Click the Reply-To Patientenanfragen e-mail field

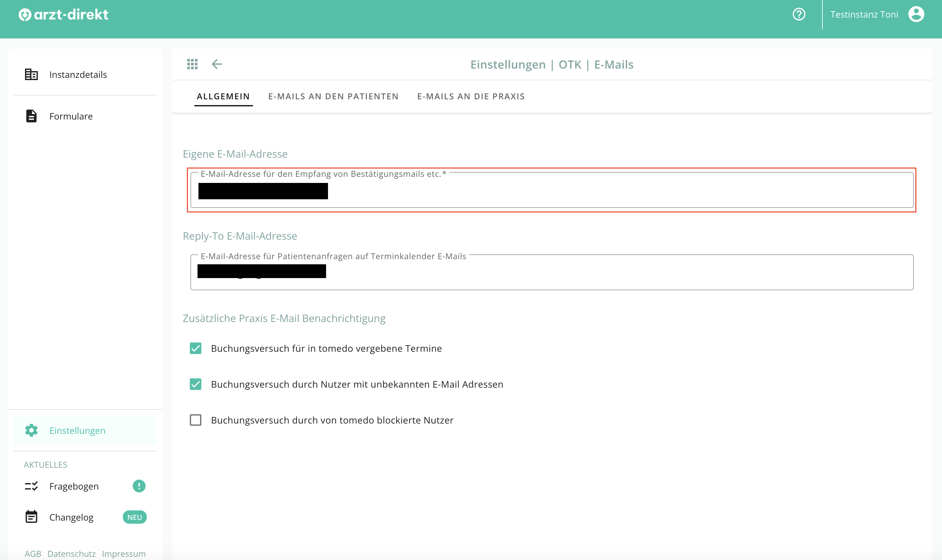point(552,272)
